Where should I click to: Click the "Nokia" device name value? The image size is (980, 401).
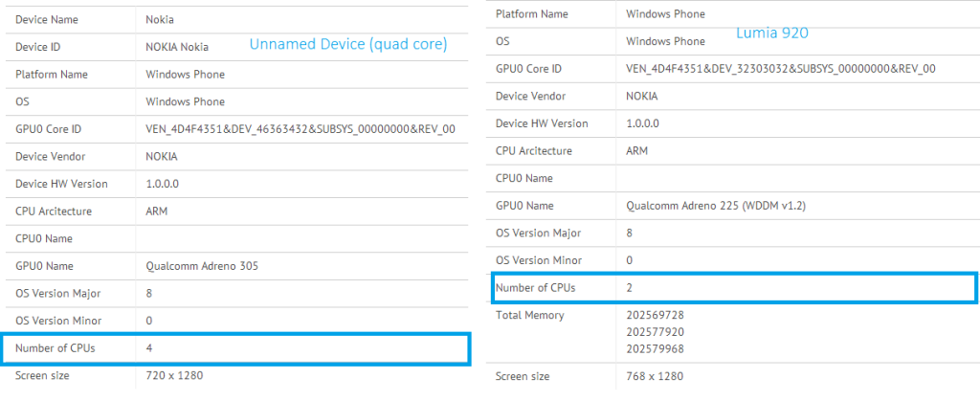tap(160, 19)
